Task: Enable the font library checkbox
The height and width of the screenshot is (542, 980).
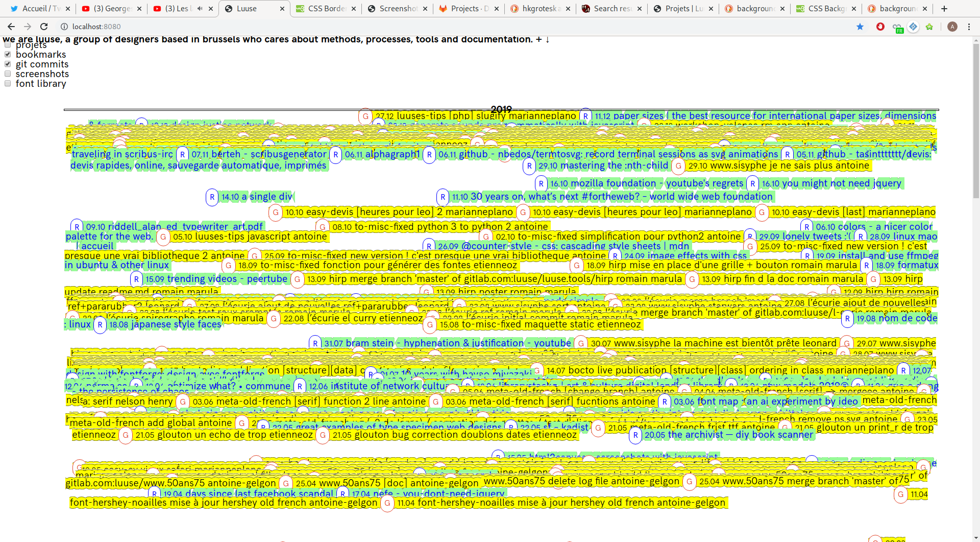Action: [x=8, y=83]
